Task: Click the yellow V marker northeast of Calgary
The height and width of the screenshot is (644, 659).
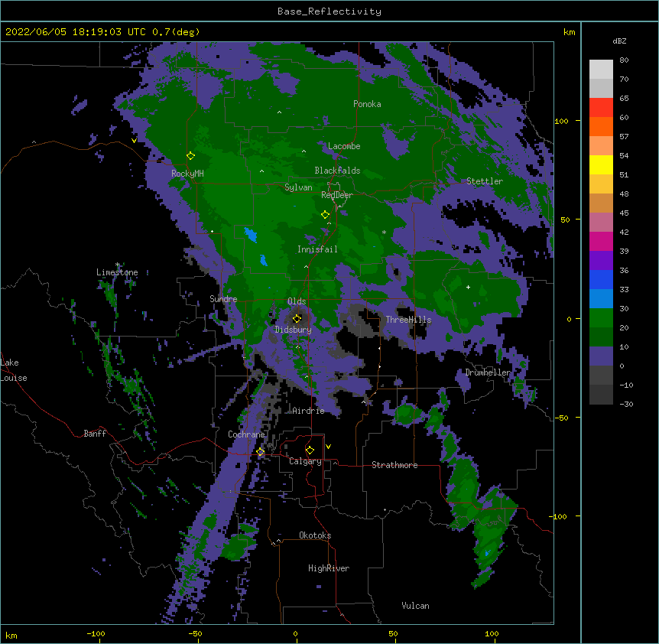Action: (x=328, y=447)
